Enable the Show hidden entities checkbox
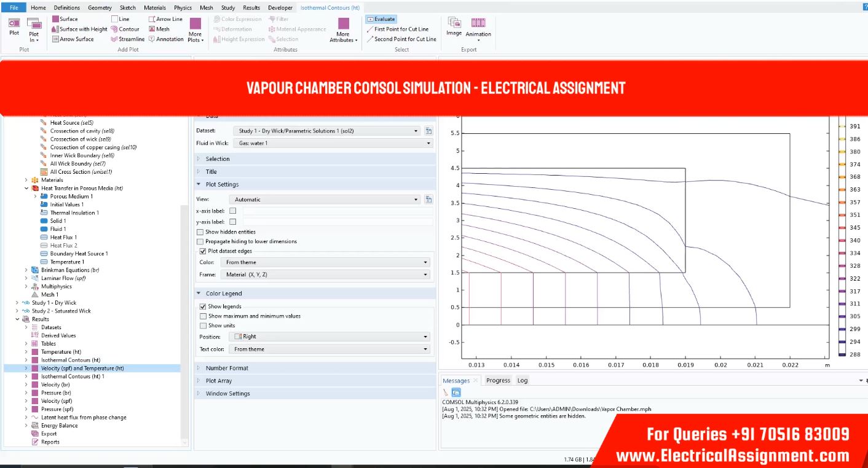The height and width of the screenshot is (468, 868). (x=200, y=232)
